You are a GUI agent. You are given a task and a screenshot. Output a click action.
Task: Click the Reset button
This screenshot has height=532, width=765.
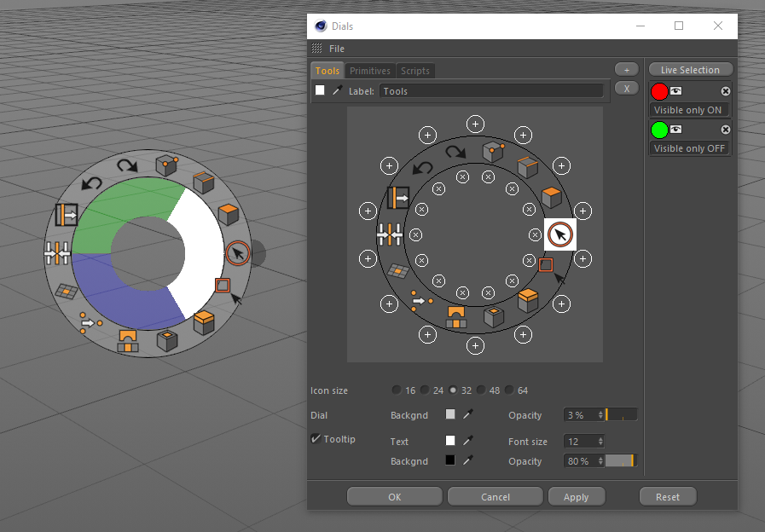tap(668, 496)
